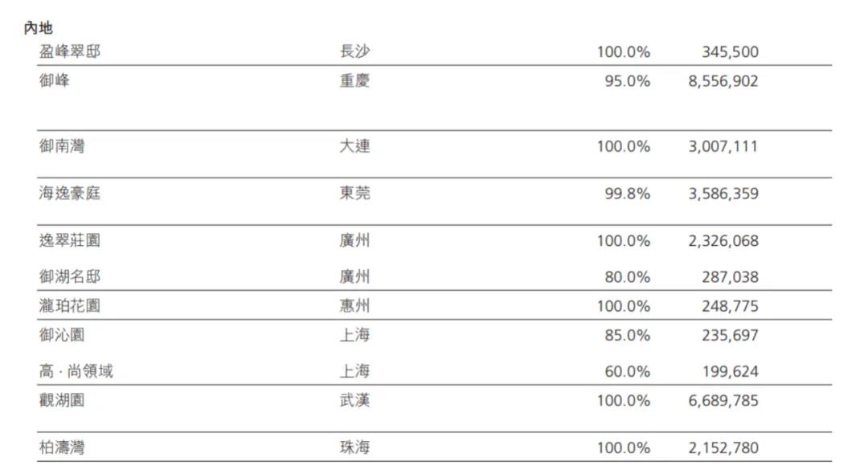Select the 80.0% figure for 御湖名邸
The width and height of the screenshot is (868, 470).
pos(627,277)
